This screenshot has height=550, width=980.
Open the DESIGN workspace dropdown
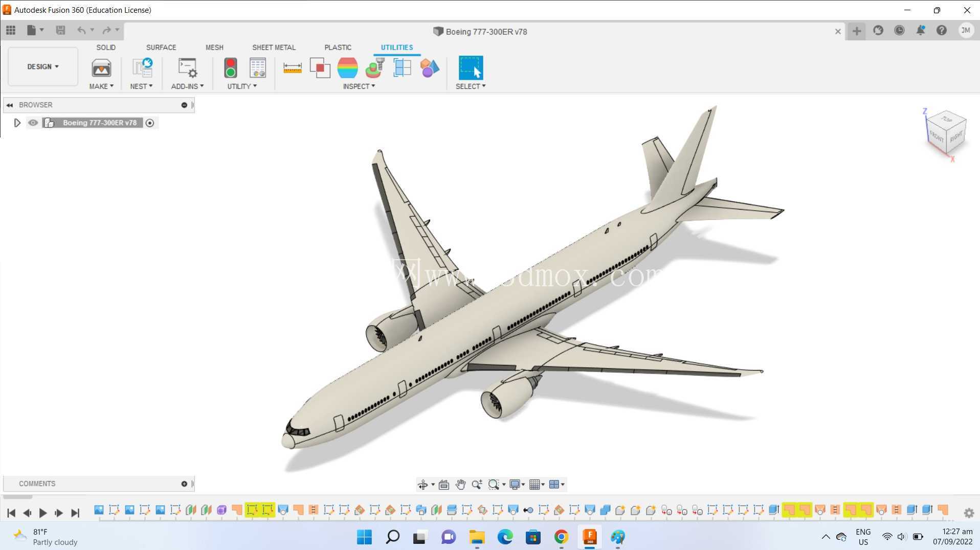click(43, 66)
